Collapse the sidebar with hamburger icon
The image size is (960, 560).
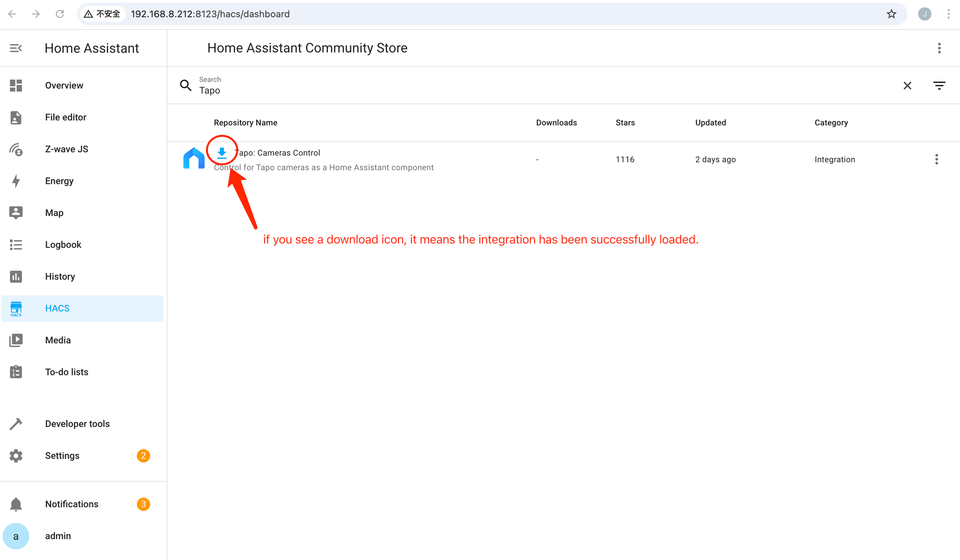16,48
